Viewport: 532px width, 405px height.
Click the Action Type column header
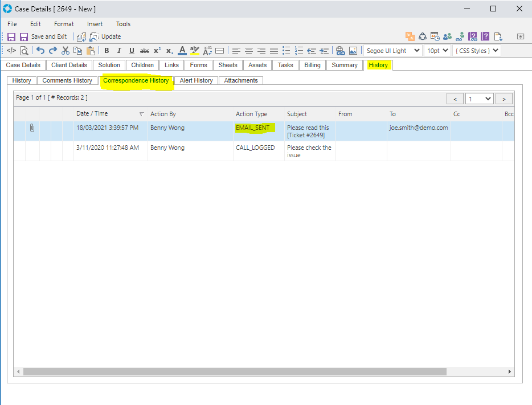(x=259, y=114)
